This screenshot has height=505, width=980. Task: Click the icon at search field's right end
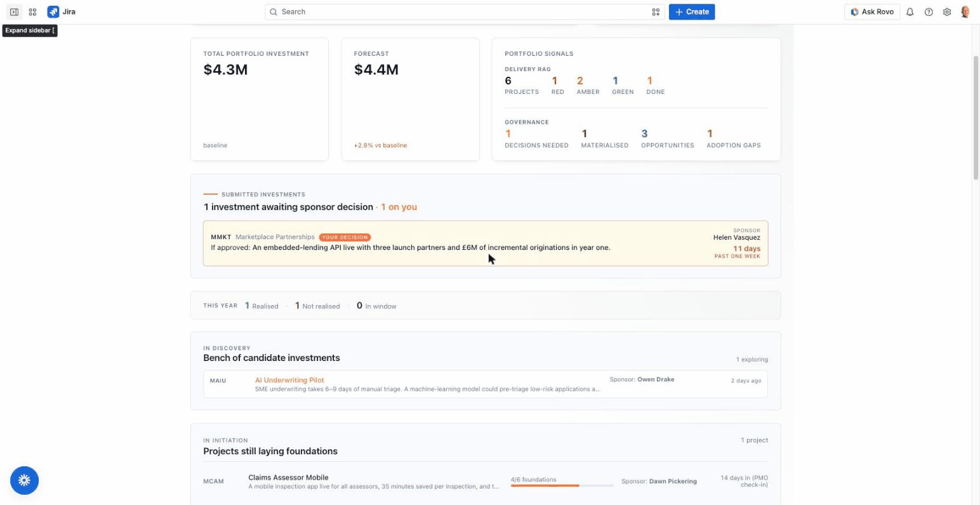pos(656,12)
